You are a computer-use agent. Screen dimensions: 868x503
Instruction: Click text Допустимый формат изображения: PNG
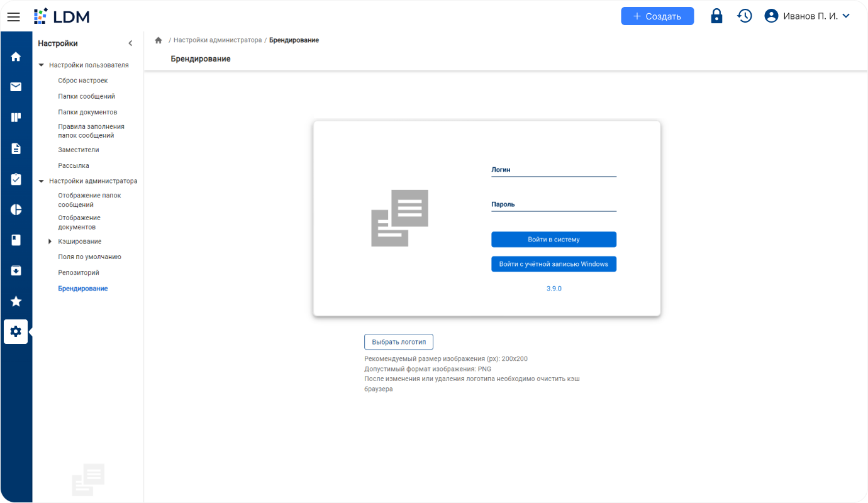tap(428, 369)
